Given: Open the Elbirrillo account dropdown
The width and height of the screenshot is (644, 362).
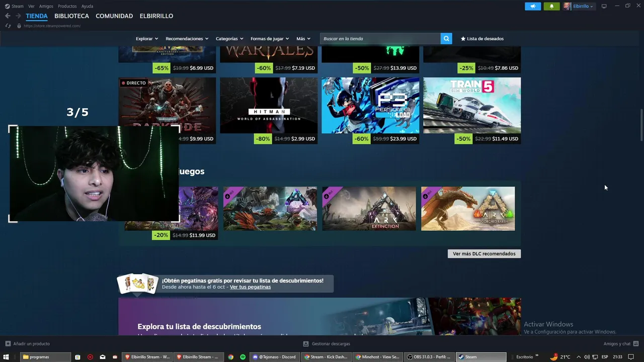Looking at the screenshot, I should (584, 6).
